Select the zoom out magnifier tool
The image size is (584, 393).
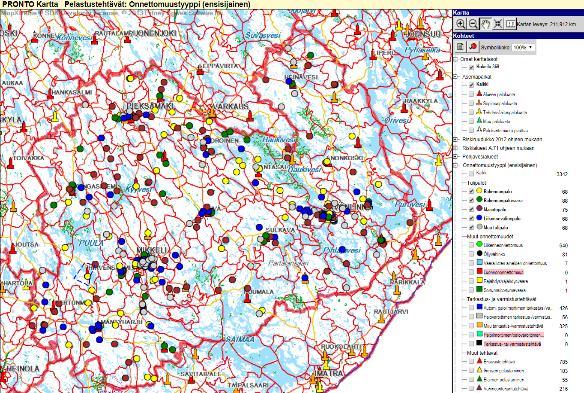473,24
